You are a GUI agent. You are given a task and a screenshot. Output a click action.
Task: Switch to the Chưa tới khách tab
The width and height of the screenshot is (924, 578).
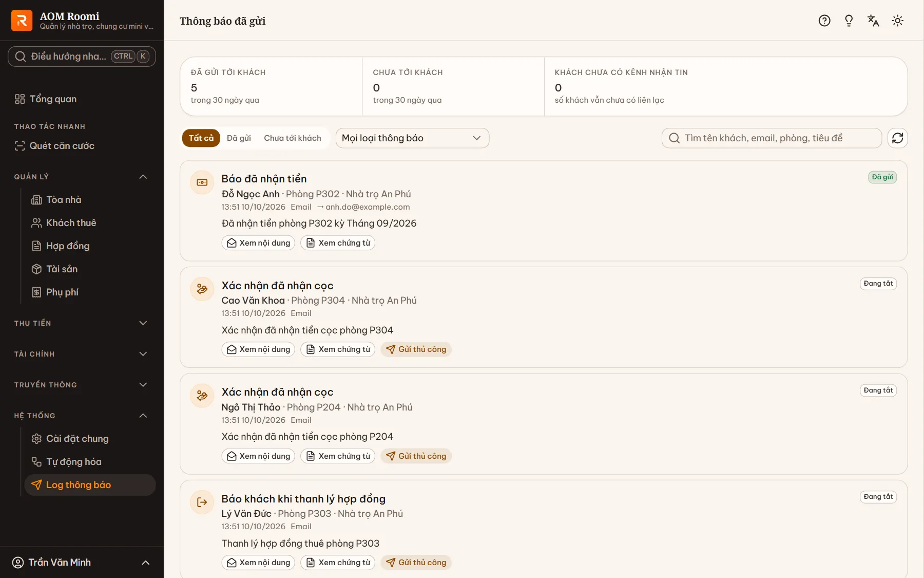(x=293, y=138)
